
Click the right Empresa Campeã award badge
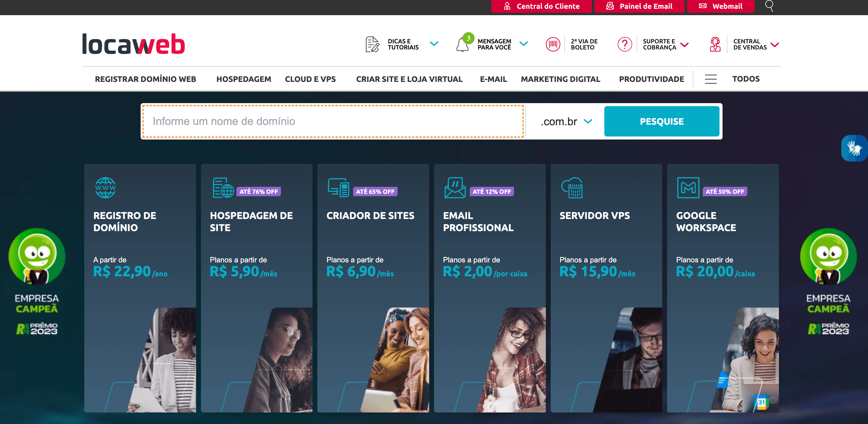coord(829,281)
